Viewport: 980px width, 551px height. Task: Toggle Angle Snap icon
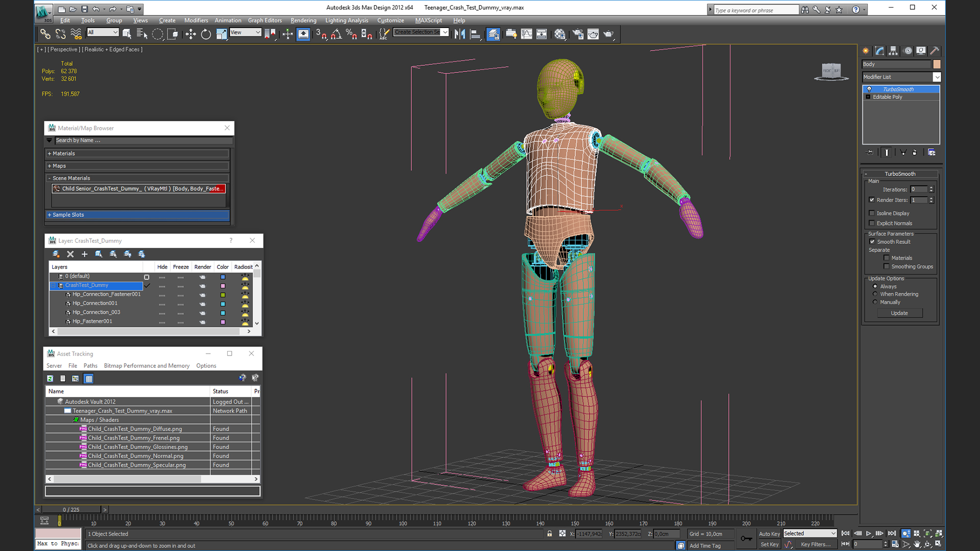click(x=336, y=34)
